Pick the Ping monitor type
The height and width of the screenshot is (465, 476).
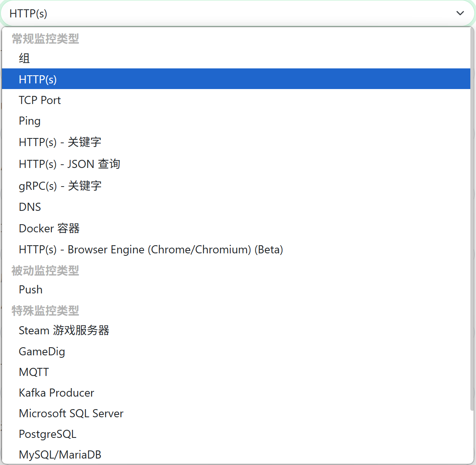coord(236,121)
